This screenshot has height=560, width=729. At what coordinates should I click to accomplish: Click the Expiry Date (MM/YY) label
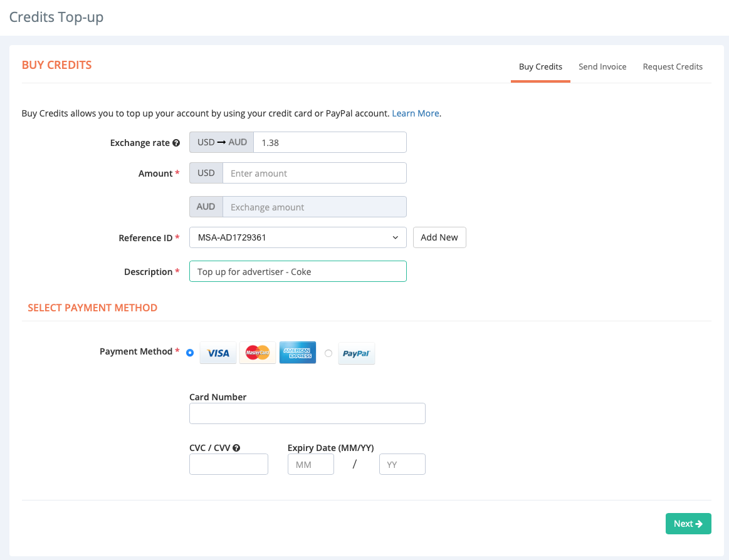330,448
